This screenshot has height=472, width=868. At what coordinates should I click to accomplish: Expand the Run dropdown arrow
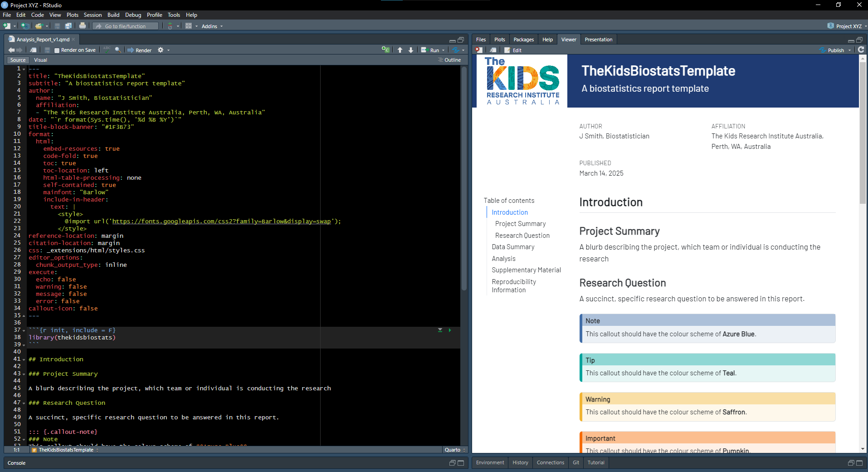tap(444, 50)
